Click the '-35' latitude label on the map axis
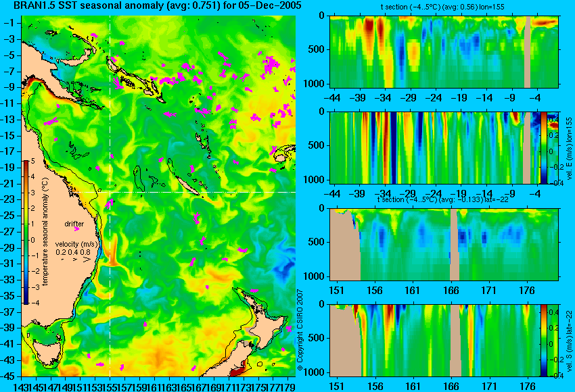The image size is (575, 392). [x=7, y=296]
